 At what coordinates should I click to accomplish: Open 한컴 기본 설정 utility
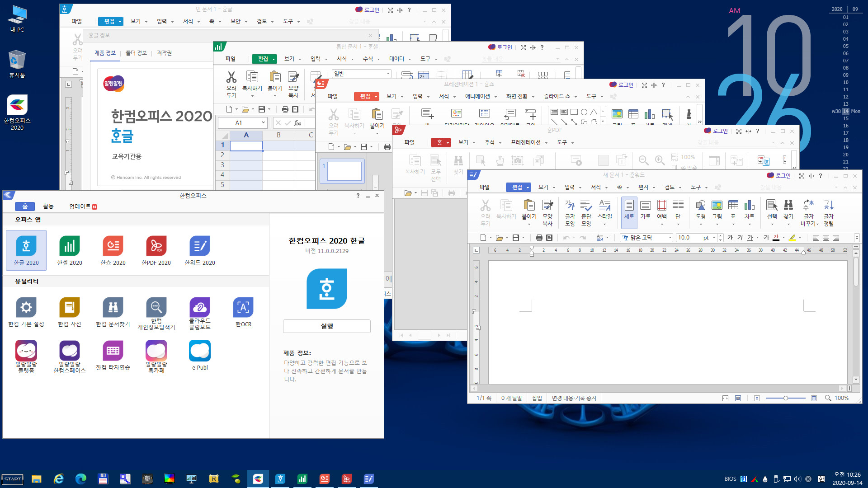[x=26, y=312]
